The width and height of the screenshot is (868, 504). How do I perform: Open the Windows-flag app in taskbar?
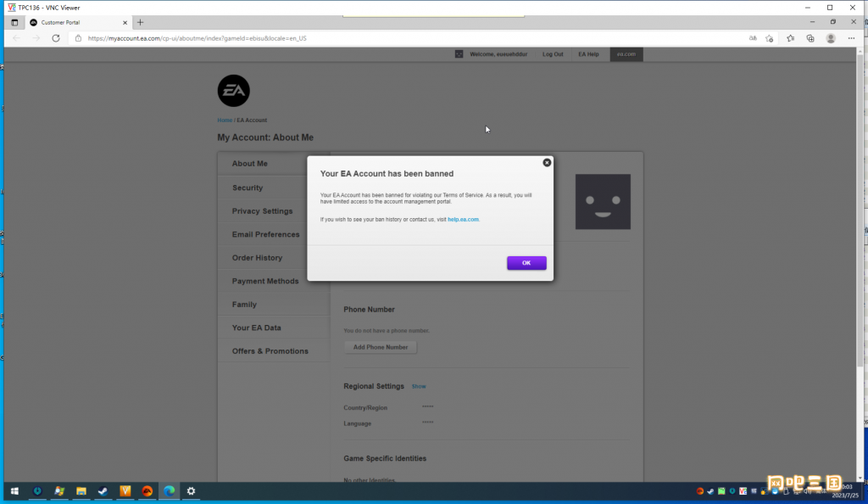coord(59,491)
